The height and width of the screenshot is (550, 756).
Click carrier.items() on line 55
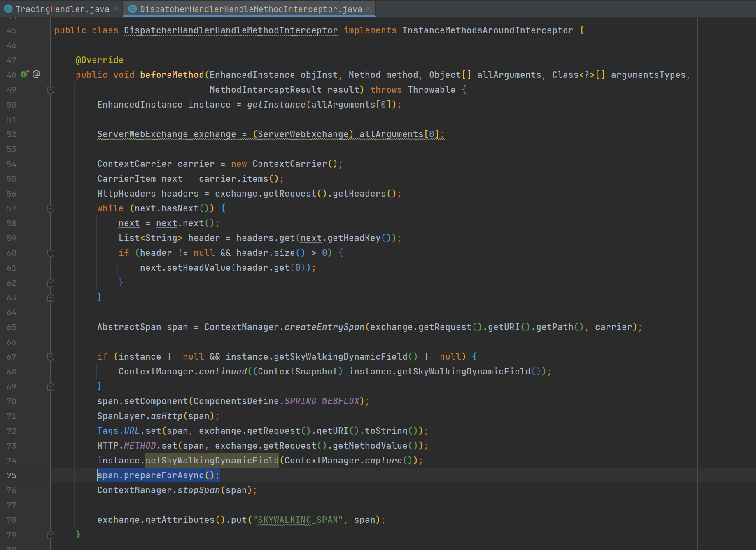coord(239,179)
